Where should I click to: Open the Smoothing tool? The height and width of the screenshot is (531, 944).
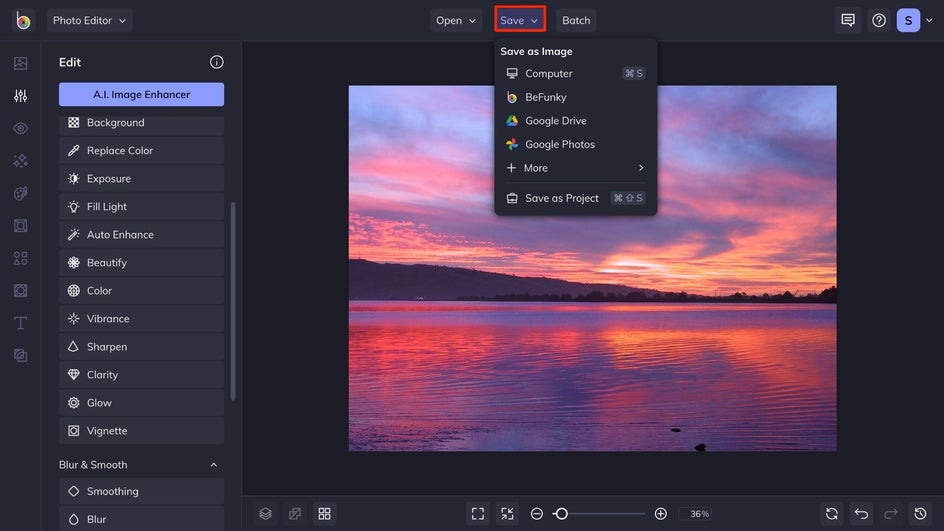(141, 491)
